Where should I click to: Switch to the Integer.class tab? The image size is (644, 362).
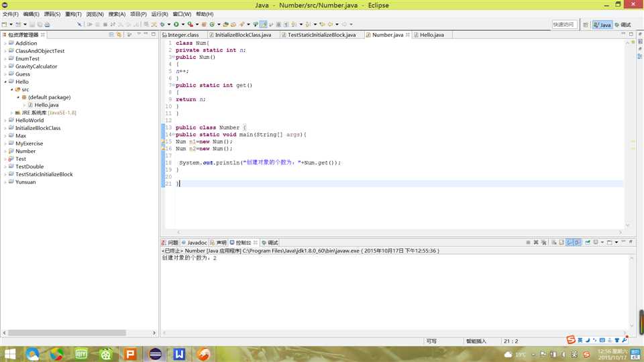[x=182, y=35]
